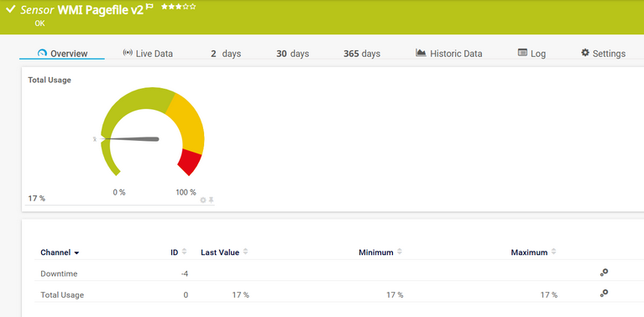Click the WMI Pagefile v2 sensor title
The image size is (644, 317).
click(x=101, y=10)
